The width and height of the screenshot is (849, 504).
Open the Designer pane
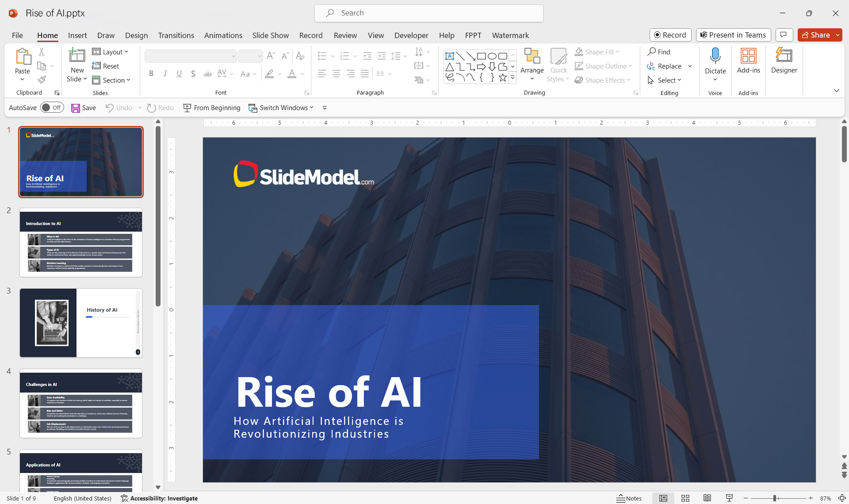click(x=784, y=63)
